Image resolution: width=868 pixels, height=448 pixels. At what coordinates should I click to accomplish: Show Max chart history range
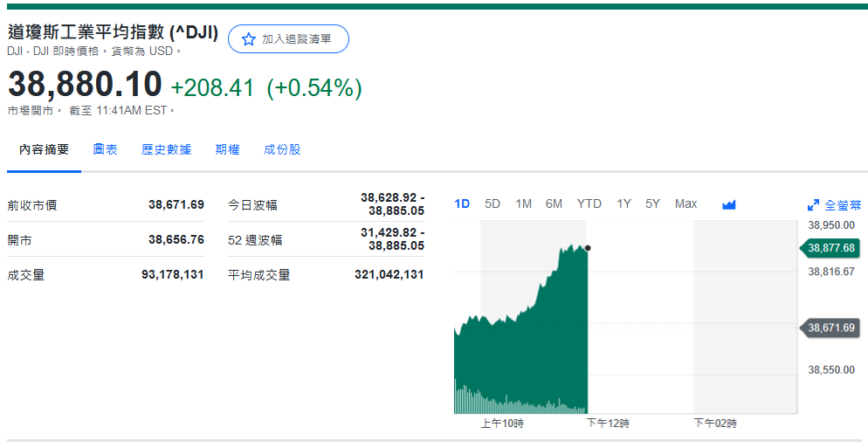click(685, 203)
